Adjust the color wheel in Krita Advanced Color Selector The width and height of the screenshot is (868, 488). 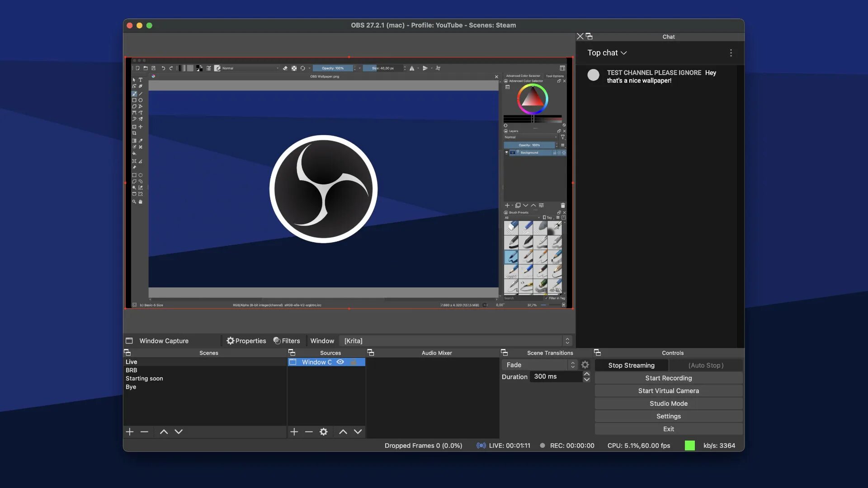(x=533, y=99)
